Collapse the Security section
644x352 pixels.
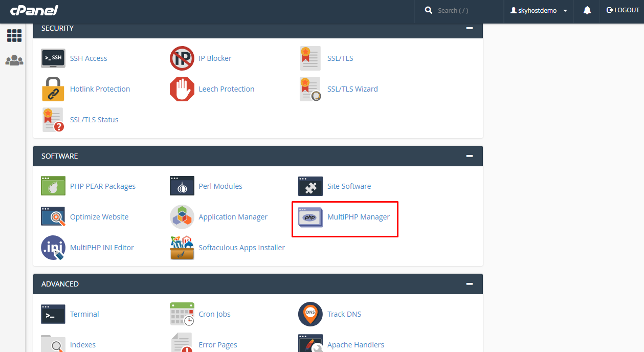pyautogui.click(x=470, y=28)
